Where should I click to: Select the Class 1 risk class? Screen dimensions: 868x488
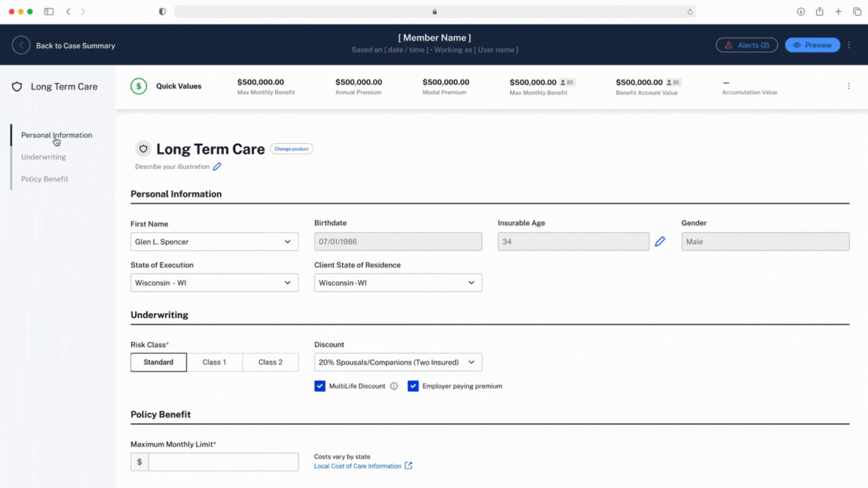214,362
